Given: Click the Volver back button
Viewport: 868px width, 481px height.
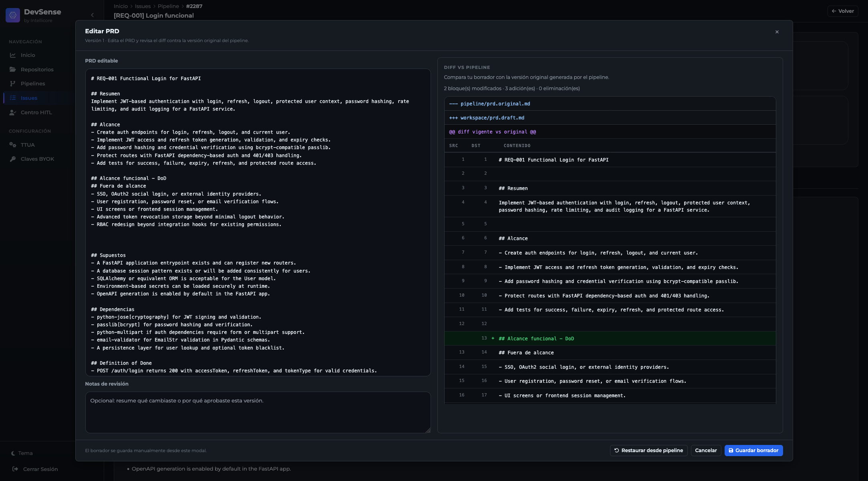Looking at the screenshot, I should click(843, 11).
